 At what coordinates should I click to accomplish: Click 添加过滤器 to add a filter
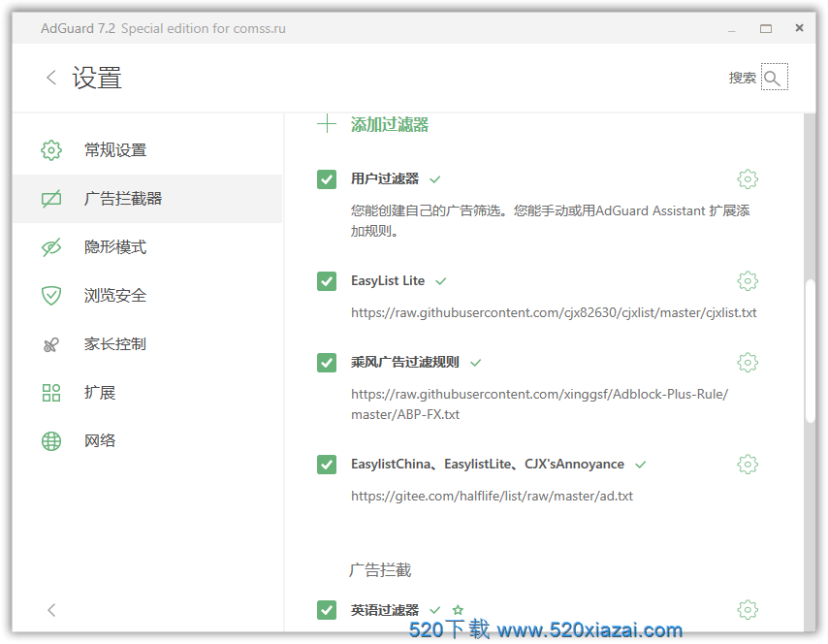click(x=390, y=125)
